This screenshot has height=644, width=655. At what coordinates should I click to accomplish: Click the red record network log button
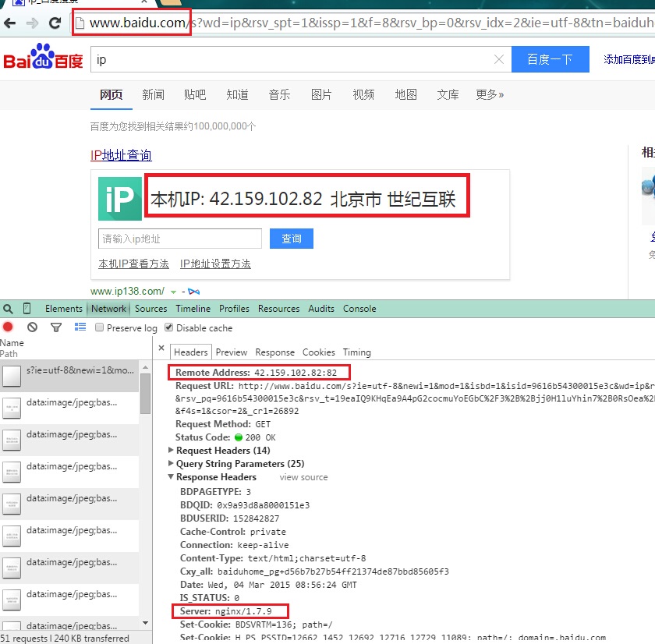[x=8, y=327]
